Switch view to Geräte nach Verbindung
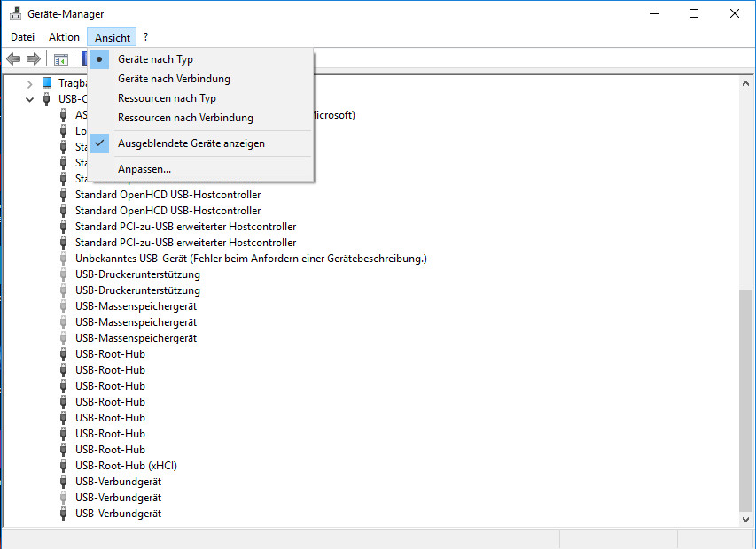Image resolution: width=756 pixels, height=549 pixels. (x=174, y=79)
